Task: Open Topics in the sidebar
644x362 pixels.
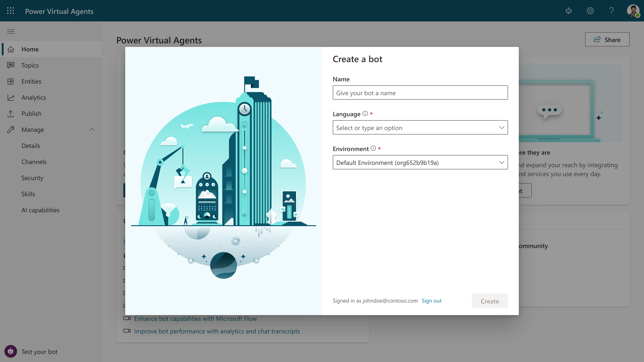Action: (51, 65)
